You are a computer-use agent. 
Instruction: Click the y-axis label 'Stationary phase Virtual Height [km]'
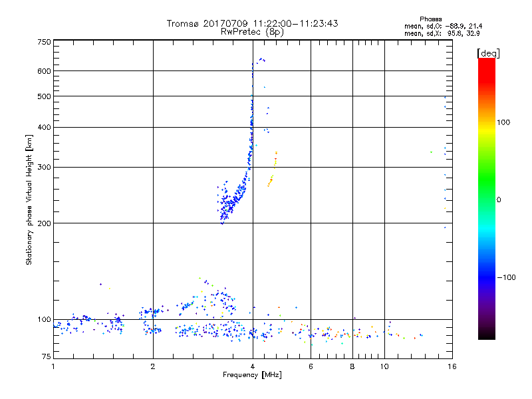point(29,199)
